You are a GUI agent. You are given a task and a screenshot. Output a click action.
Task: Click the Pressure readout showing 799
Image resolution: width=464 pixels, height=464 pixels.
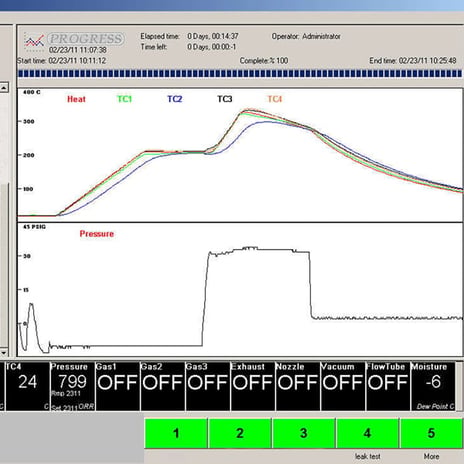pyautogui.click(x=73, y=386)
